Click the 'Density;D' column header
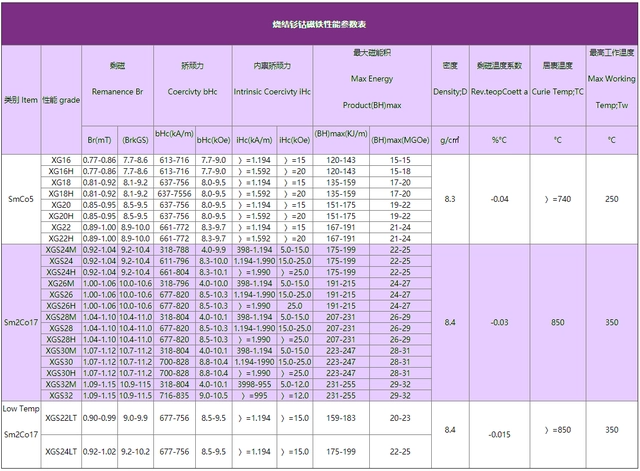 tap(449, 90)
